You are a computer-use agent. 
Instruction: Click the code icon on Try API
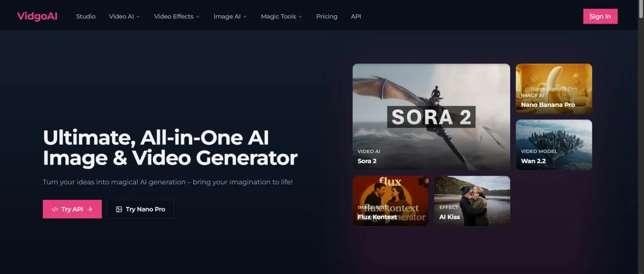pos(55,209)
